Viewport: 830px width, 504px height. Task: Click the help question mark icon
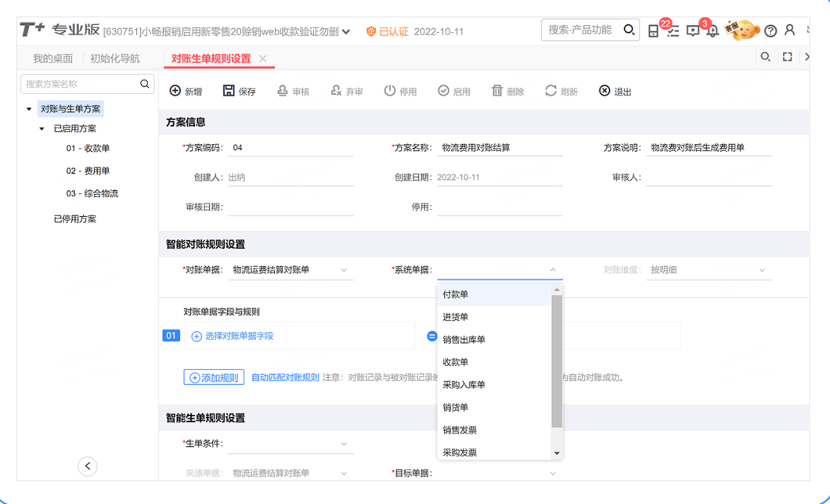coord(770,31)
